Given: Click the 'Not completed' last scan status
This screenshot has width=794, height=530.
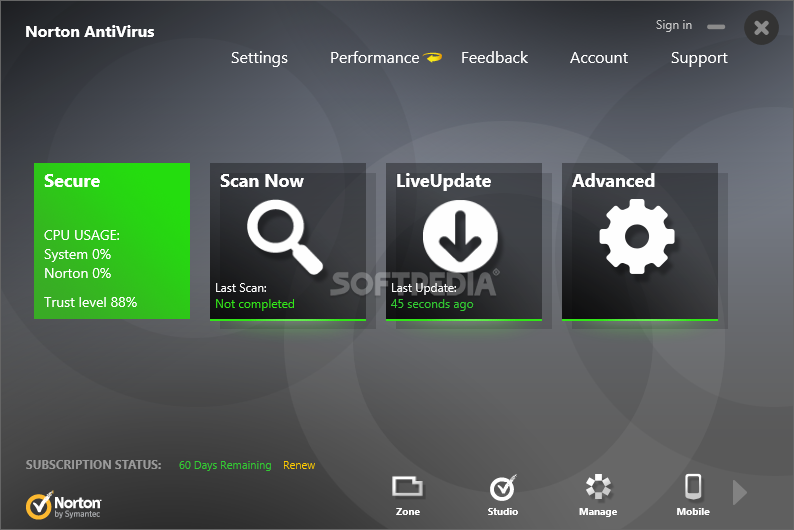Looking at the screenshot, I should 255,304.
